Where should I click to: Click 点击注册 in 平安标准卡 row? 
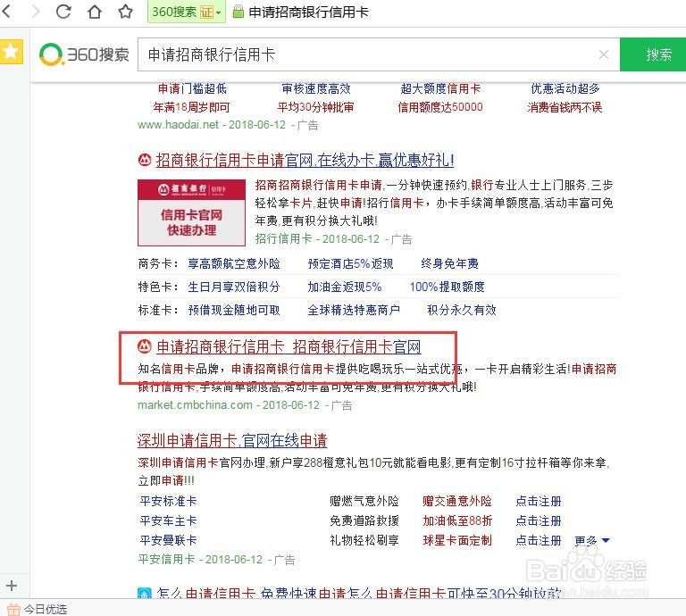538,501
